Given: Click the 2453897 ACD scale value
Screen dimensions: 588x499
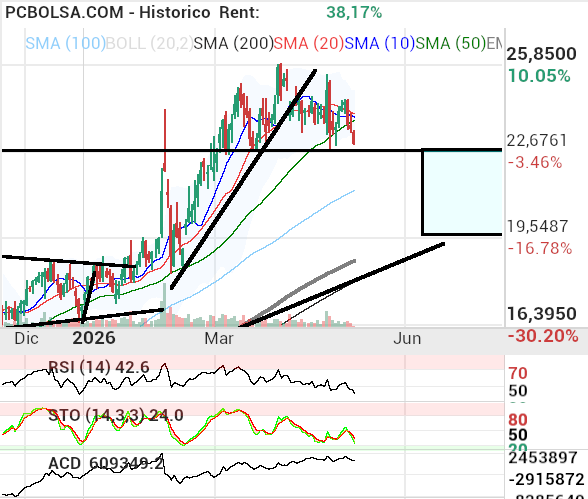Looking at the screenshot, I should [x=543, y=458].
